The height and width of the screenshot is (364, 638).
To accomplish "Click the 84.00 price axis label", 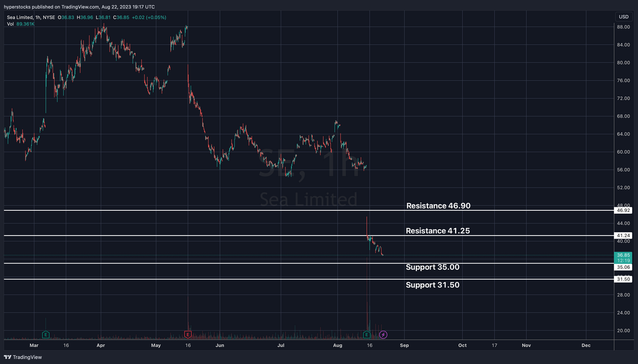I will tap(623, 45).
